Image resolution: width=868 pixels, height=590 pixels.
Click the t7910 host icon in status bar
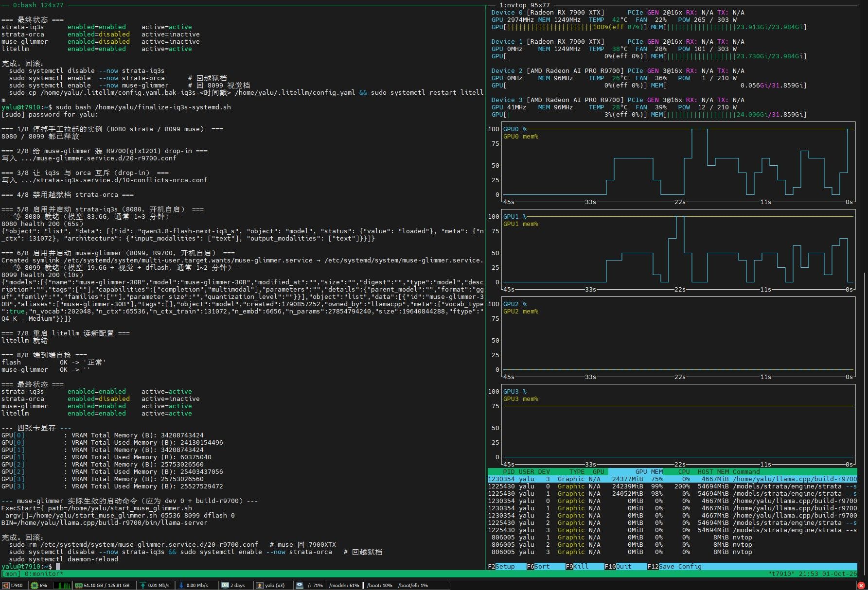pyautogui.click(x=6, y=585)
